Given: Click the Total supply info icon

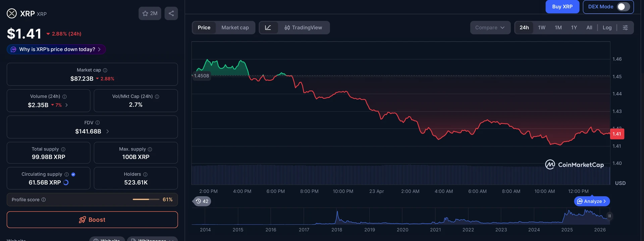Looking at the screenshot, I should tap(63, 149).
